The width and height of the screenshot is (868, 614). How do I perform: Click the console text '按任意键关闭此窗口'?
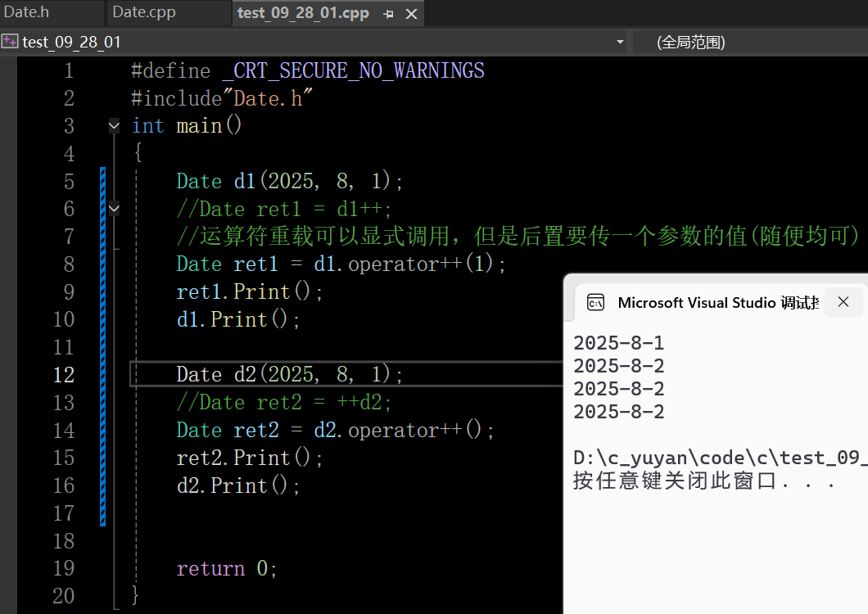pyautogui.click(x=675, y=481)
